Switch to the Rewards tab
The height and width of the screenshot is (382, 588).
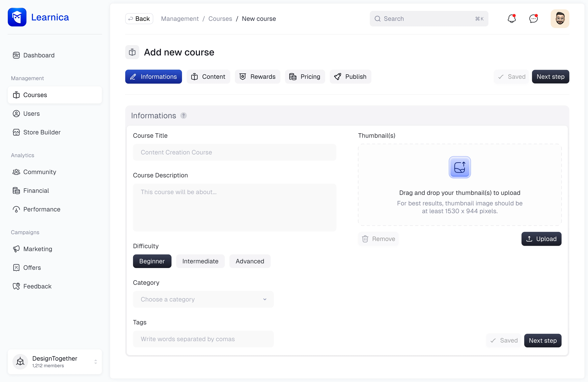[x=258, y=76]
